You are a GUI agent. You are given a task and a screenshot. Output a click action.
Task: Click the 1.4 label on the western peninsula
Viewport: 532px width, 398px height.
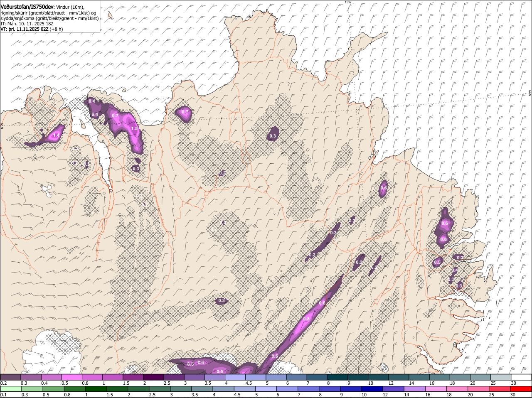pyautogui.click(x=56, y=135)
